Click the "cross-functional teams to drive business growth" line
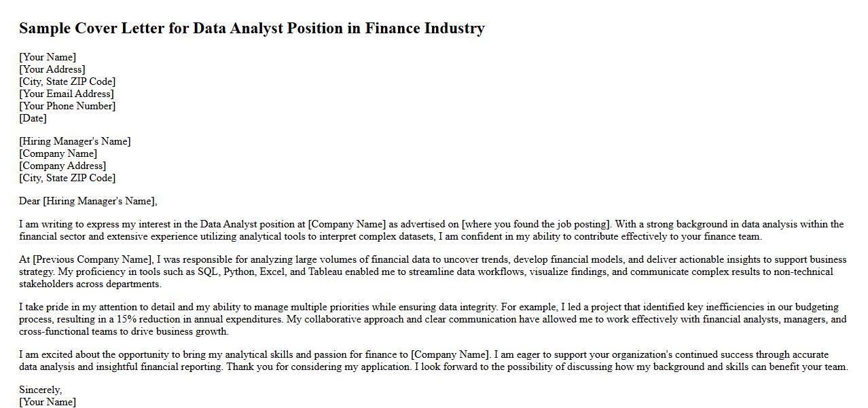 (x=124, y=331)
